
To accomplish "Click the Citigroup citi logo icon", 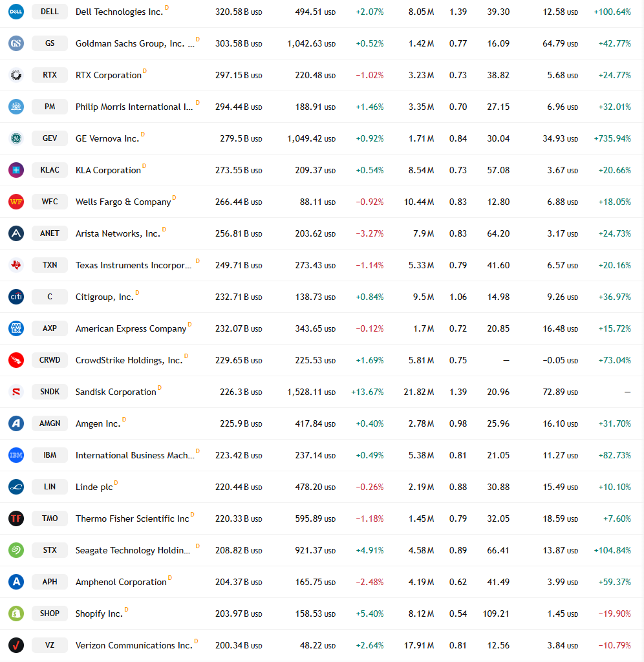I will click(x=16, y=297).
